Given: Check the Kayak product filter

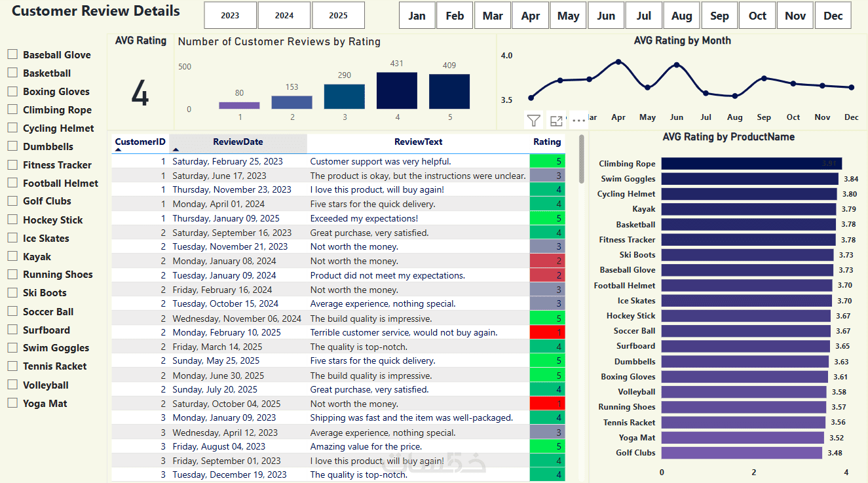Looking at the screenshot, I should click(12, 256).
